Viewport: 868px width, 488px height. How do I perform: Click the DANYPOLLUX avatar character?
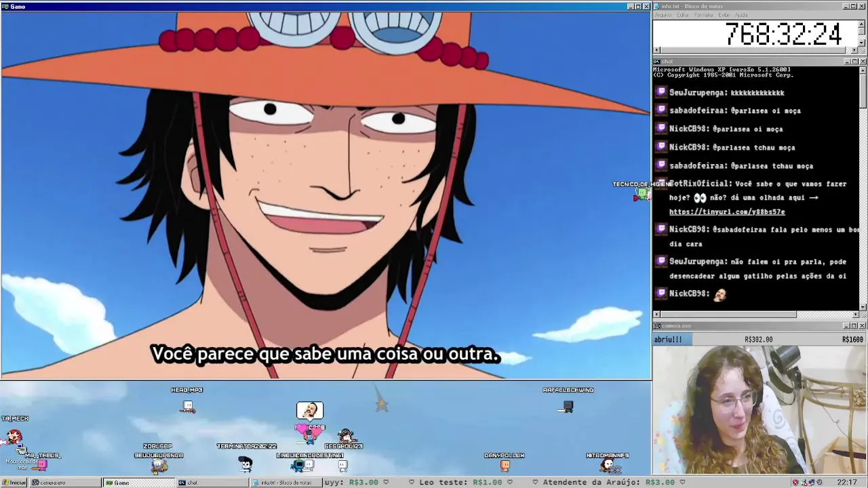click(505, 465)
